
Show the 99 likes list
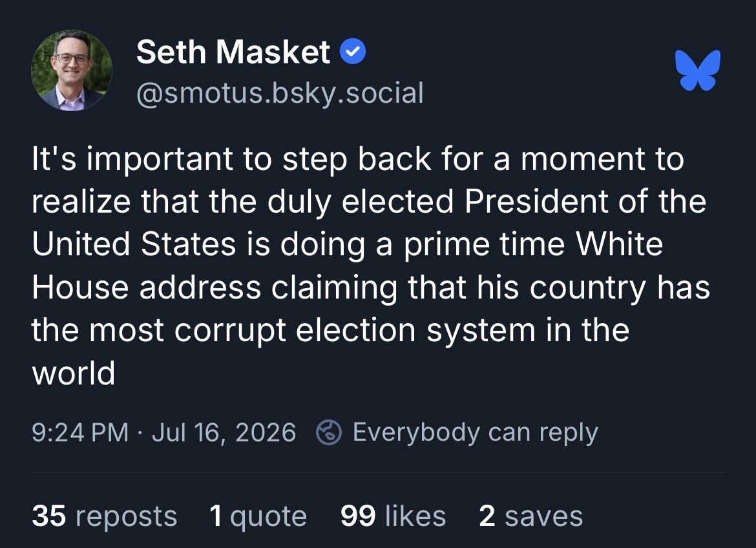coord(393,516)
